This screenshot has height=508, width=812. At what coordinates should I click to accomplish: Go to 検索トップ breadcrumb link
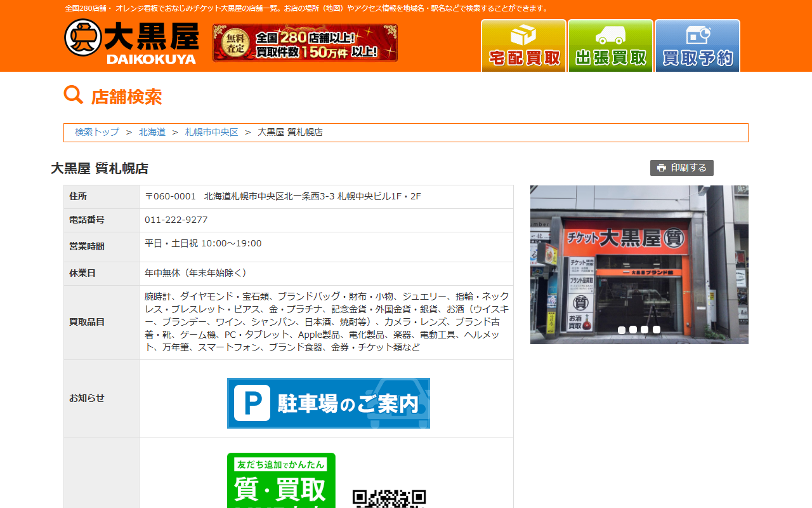[97, 132]
